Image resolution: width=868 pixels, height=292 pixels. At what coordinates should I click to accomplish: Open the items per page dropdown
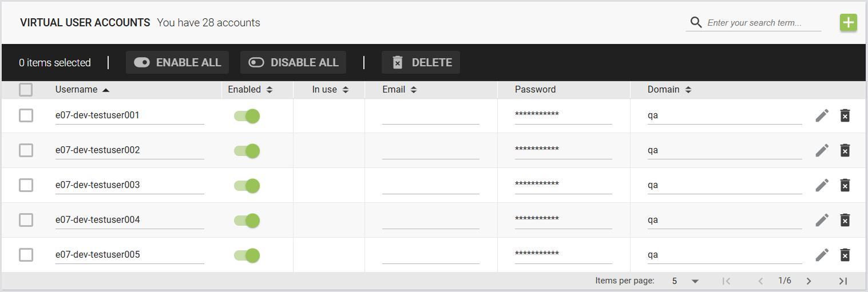[685, 281]
